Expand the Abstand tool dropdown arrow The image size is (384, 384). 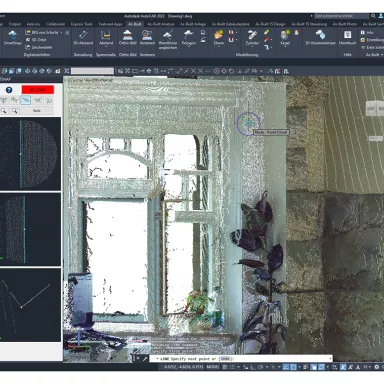click(106, 48)
